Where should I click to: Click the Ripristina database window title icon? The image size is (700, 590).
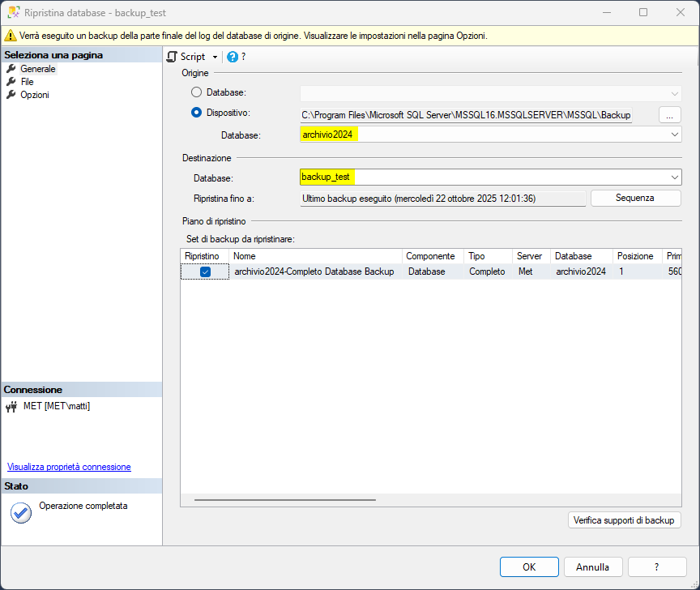pos(14,12)
